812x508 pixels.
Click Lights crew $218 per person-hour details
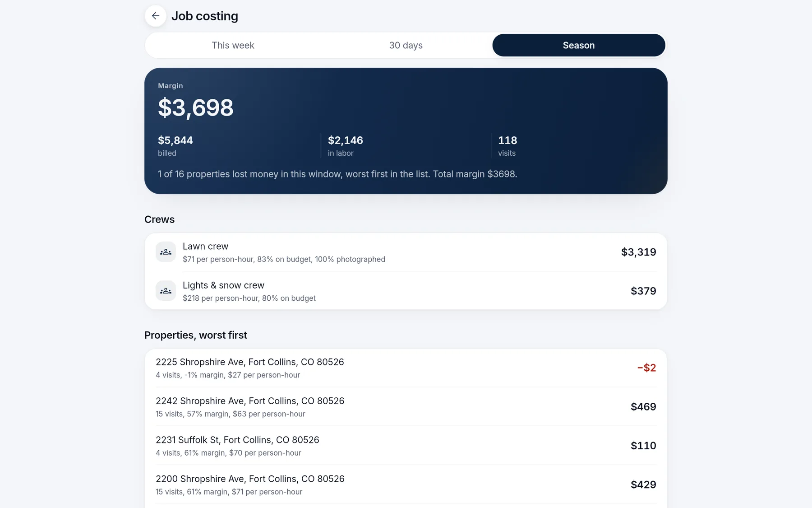(249, 298)
